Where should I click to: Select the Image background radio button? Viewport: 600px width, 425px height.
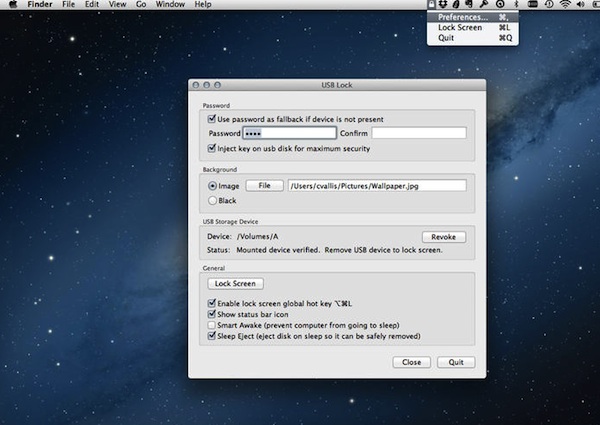click(x=212, y=185)
